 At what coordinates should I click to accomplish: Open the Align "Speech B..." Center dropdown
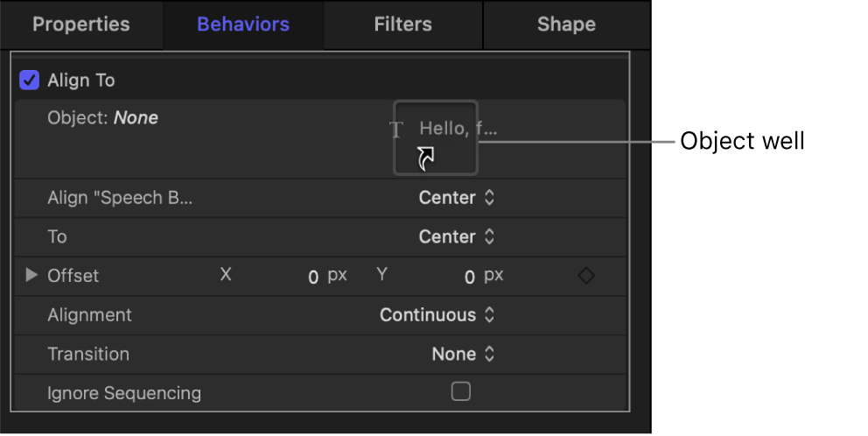pos(457,198)
